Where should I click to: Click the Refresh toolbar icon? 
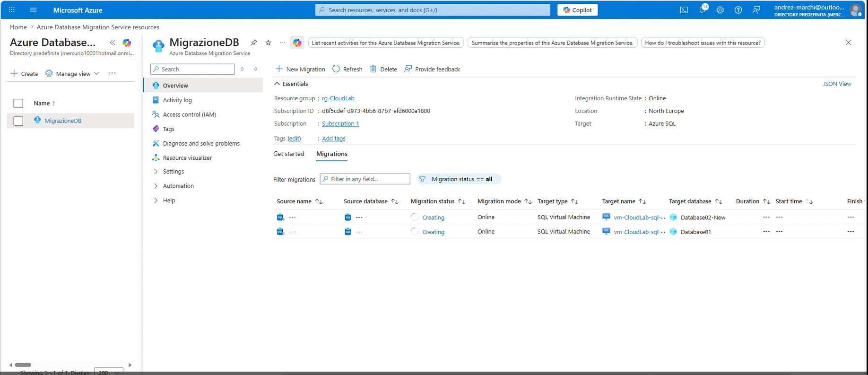[x=336, y=69]
